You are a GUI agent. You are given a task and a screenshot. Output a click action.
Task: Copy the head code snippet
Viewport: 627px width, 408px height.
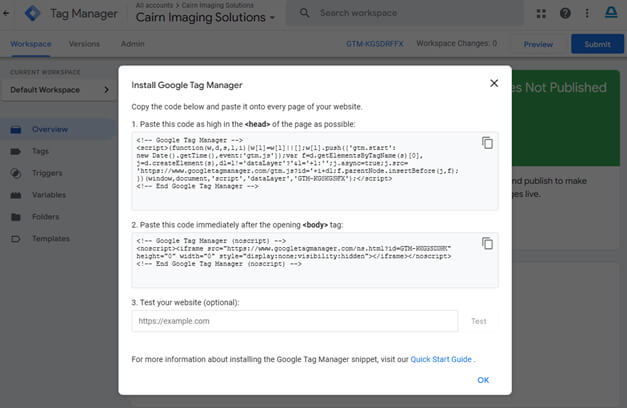(487, 143)
